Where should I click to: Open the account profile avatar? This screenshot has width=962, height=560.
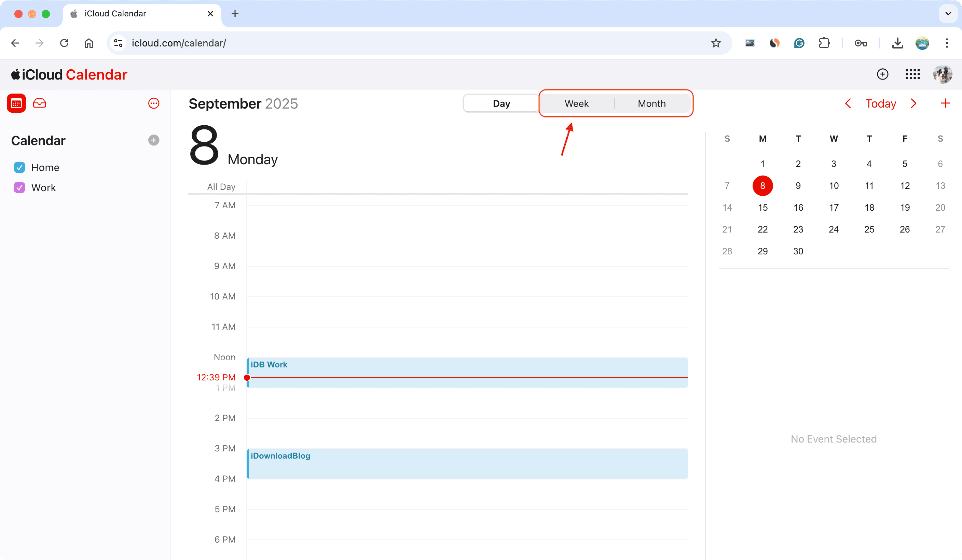pyautogui.click(x=942, y=74)
